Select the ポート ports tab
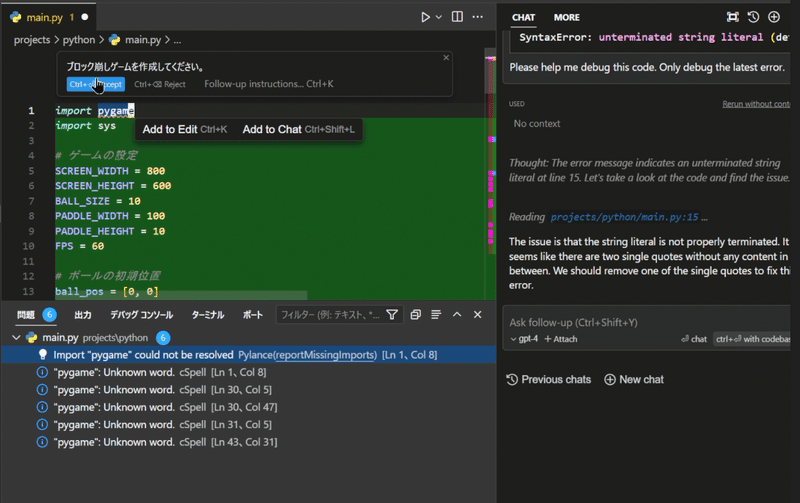Image resolution: width=800 pixels, height=503 pixels. pos(253,315)
